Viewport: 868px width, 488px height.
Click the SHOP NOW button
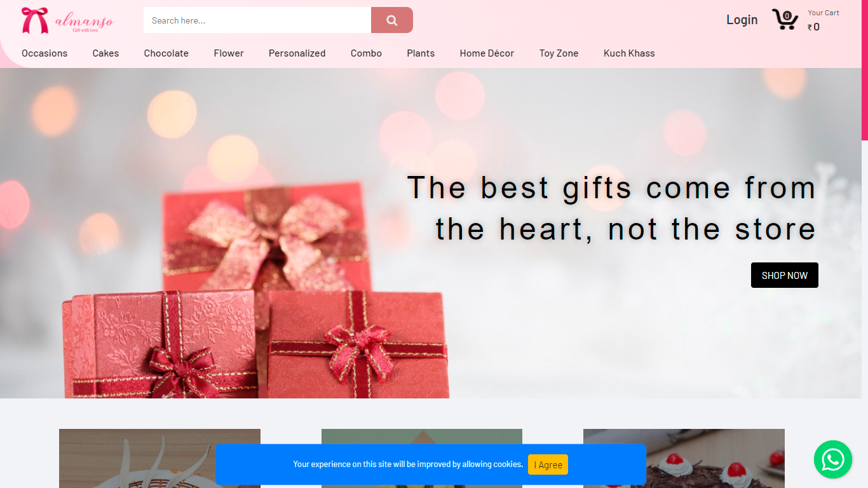[785, 275]
